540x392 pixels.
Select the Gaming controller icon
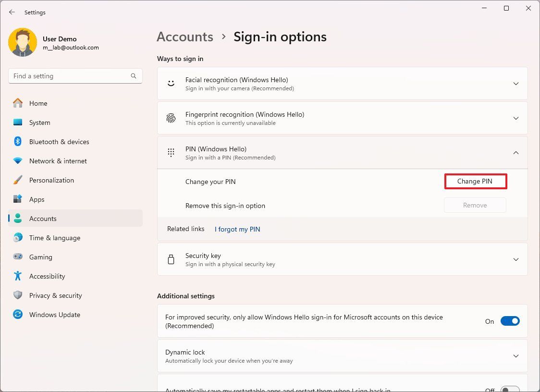point(18,257)
